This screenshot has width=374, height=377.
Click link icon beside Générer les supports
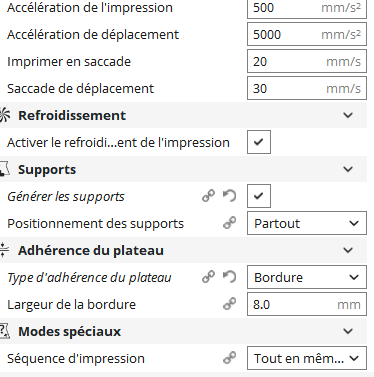point(209,196)
